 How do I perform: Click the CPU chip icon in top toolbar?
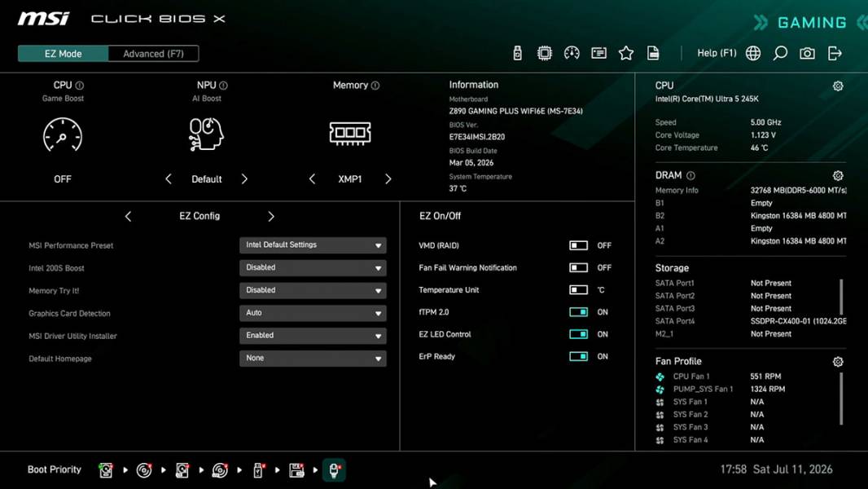coord(545,53)
